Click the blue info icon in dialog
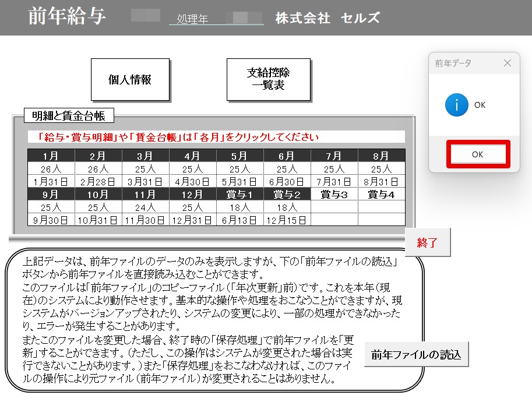Image resolution: width=532 pixels, height=402 pixels. point(457,105)
